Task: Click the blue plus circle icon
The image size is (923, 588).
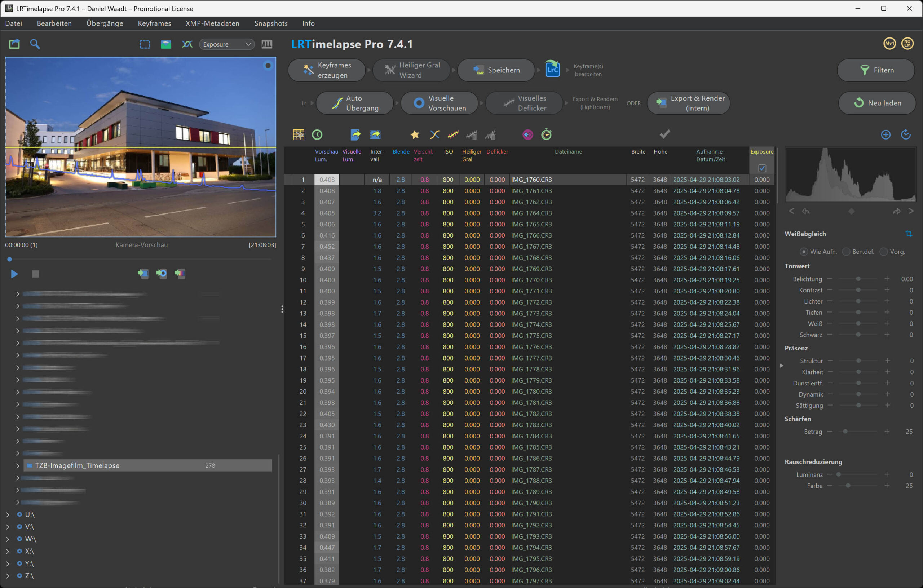Action: tap(886, 134)
